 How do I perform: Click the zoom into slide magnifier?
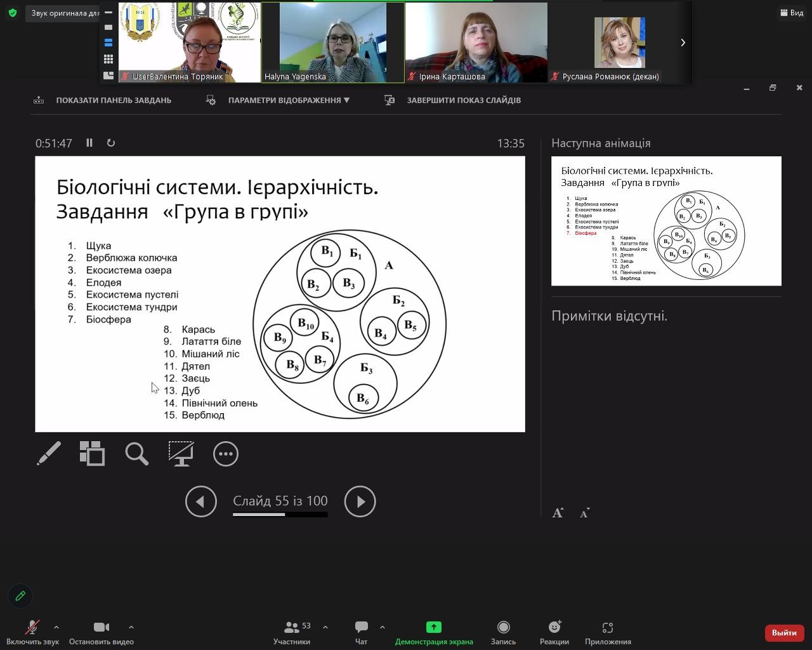click(x=136, y=453)
